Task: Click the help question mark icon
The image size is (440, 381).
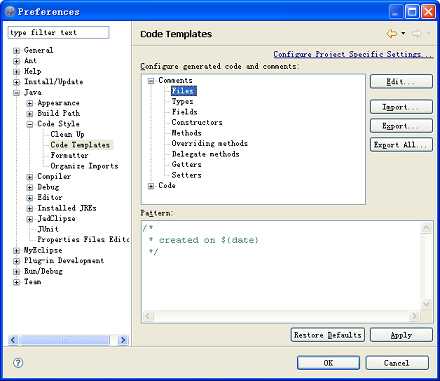Action: (18, 363)
